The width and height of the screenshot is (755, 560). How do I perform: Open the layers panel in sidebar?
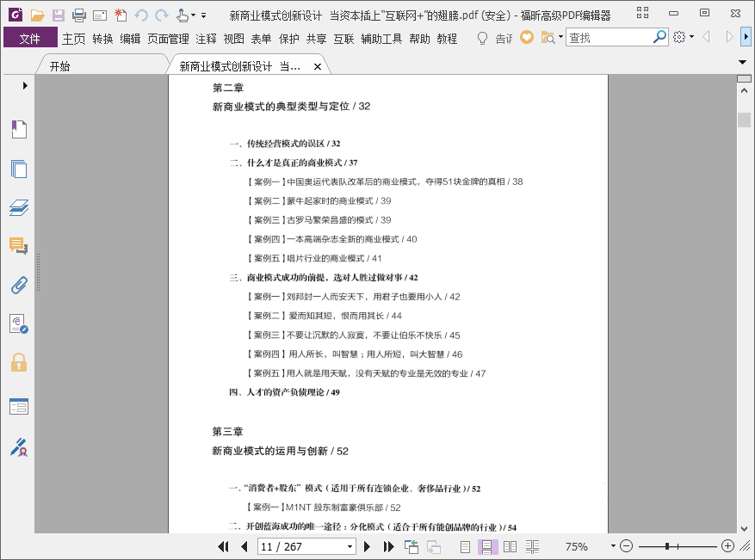(x=19, y=208)
